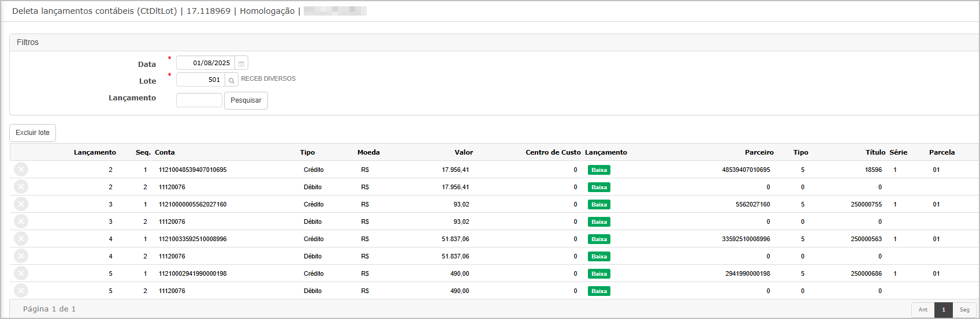Viewport: 980px width, 319px height.
Task: Delete row for lançamento 2 sequence 1
Action: (x=21, y=170)
